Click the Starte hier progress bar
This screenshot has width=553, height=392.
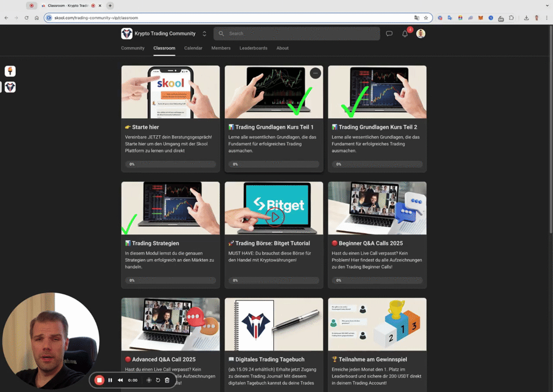click(170, 164)
